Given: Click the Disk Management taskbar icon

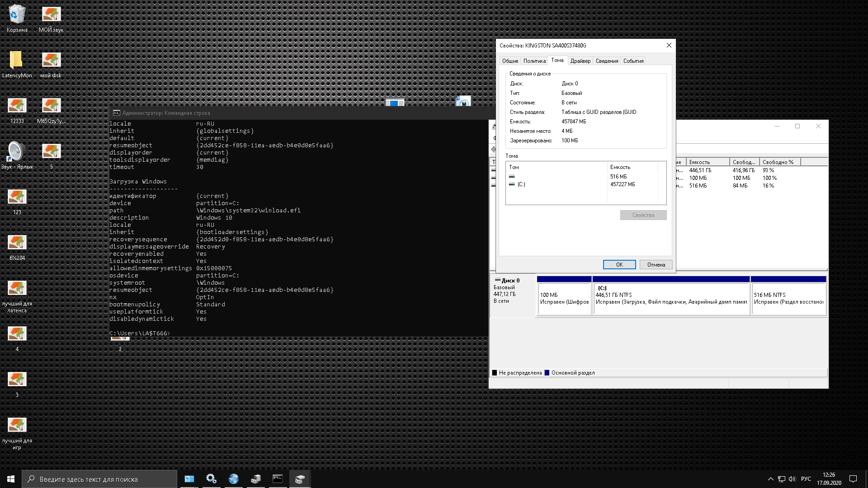Looking at the screenshot, I should coord(300,479).
